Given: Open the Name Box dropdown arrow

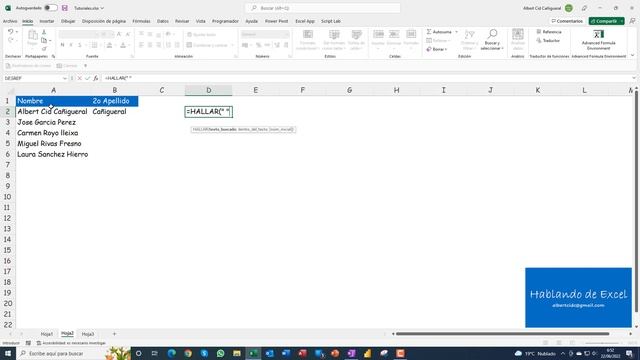Looking at the screenshot, I should [64, 78].
